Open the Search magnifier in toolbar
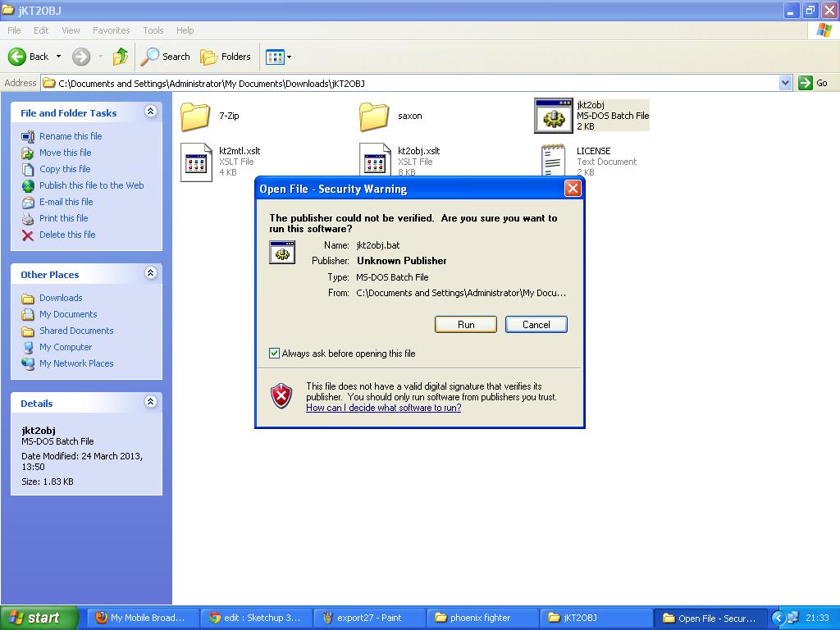840x630 pixels. coord(149,57)
